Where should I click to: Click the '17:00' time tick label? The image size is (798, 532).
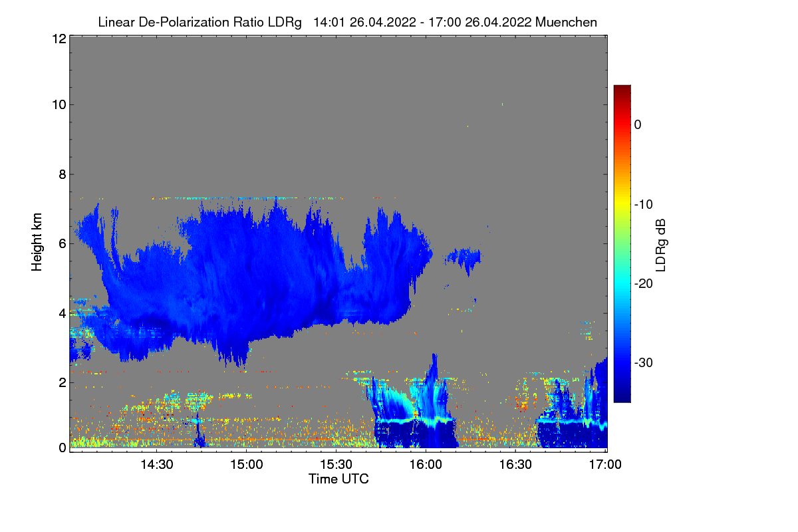605,465
